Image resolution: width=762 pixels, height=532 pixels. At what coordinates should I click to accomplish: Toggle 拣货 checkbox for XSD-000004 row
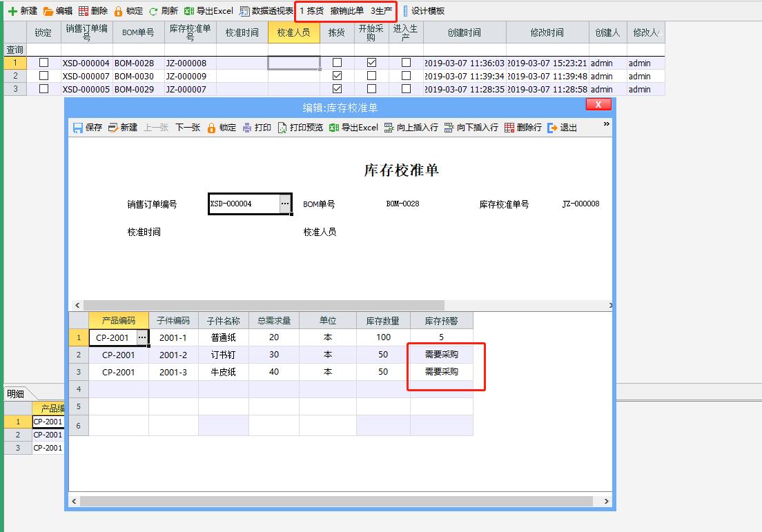337,63
